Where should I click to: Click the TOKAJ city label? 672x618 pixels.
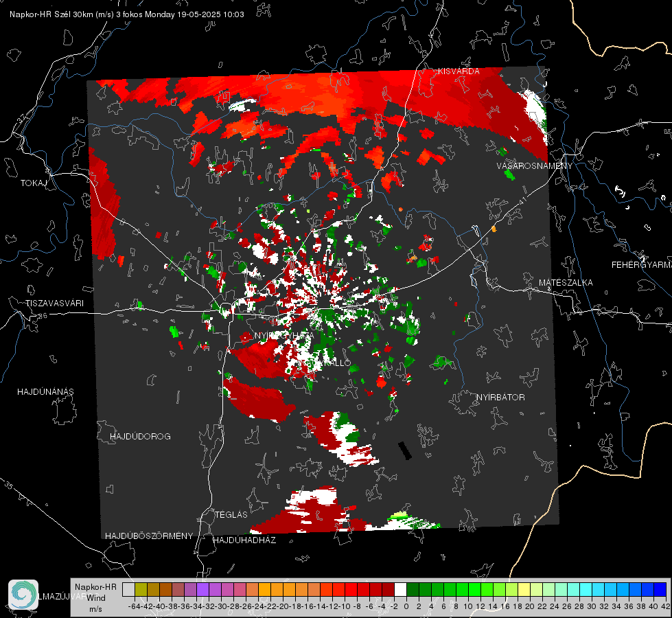click(x=34, y=183)
